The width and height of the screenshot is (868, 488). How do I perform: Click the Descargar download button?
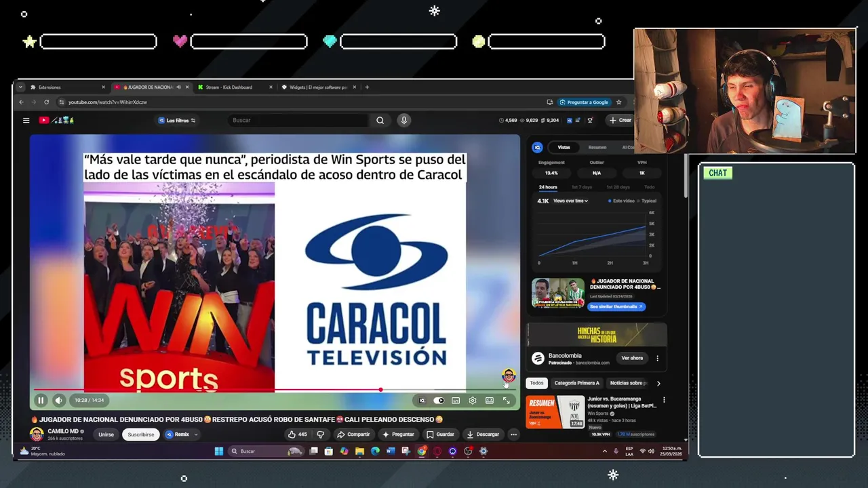[484, 434]
